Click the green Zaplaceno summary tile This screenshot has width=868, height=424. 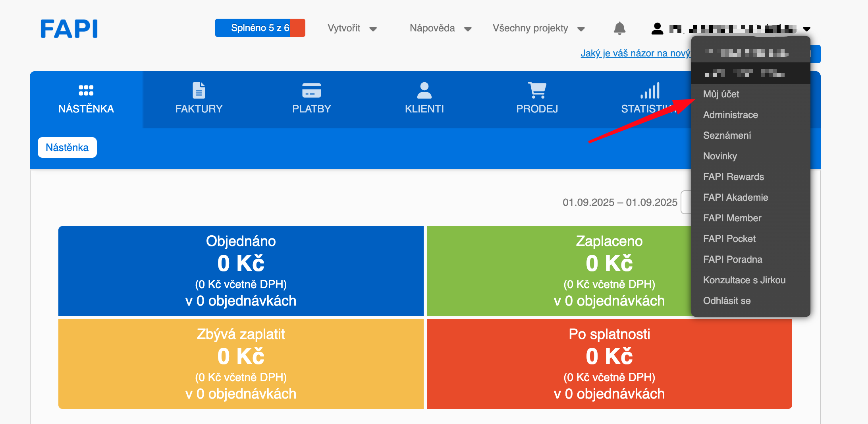pos(559,271)
